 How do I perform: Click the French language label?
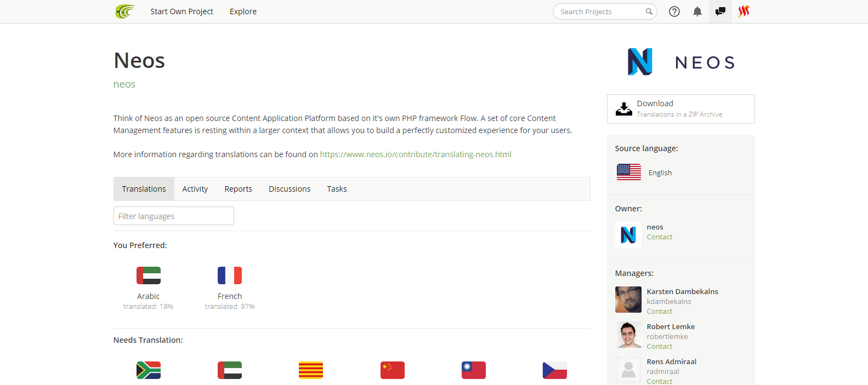(x=230, y=296)
